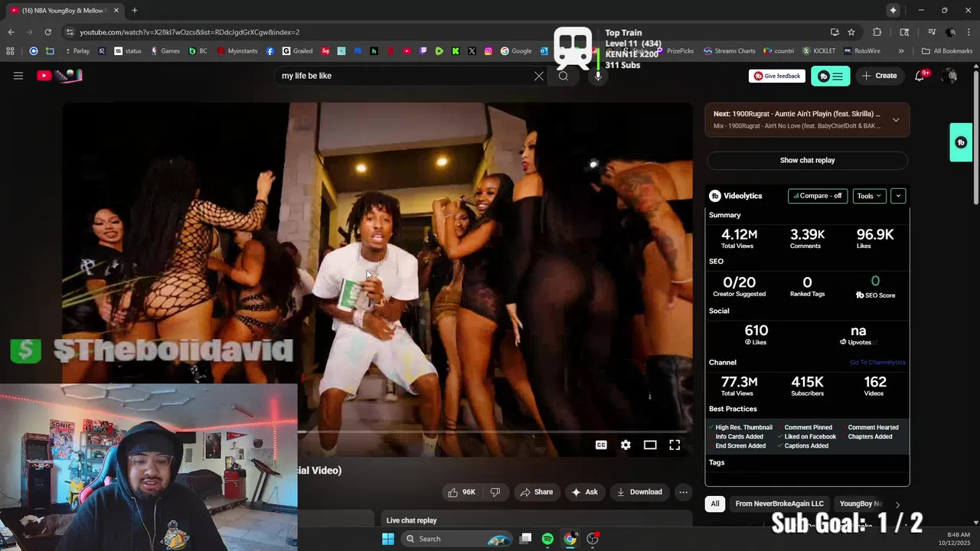Show more bookmarks with overflow arrows

[901, 51]
